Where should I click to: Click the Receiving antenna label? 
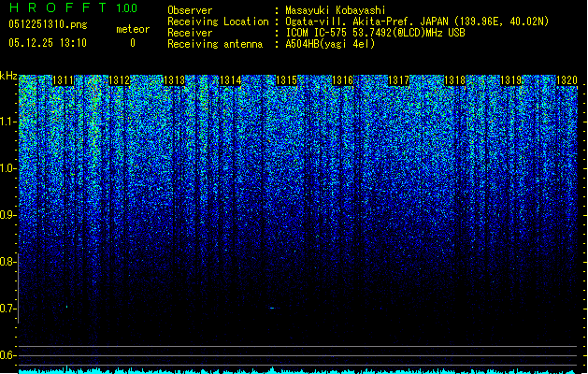coord(215,44)
